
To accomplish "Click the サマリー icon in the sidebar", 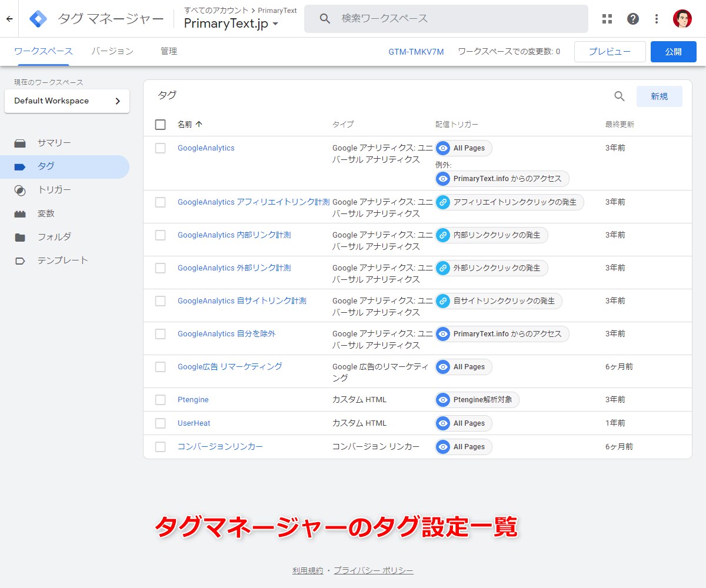I will [20, 143].
